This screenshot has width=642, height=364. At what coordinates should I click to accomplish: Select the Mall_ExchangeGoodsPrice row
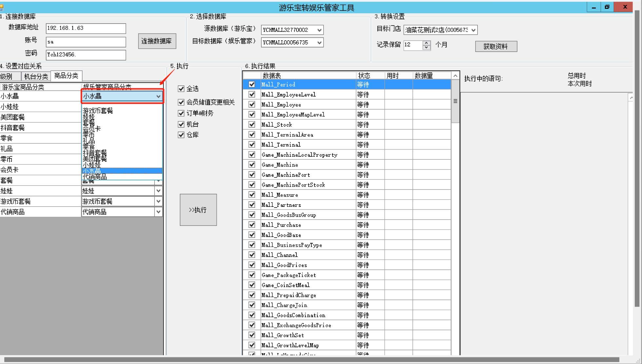pyautogui.click(x=347, y=325)
